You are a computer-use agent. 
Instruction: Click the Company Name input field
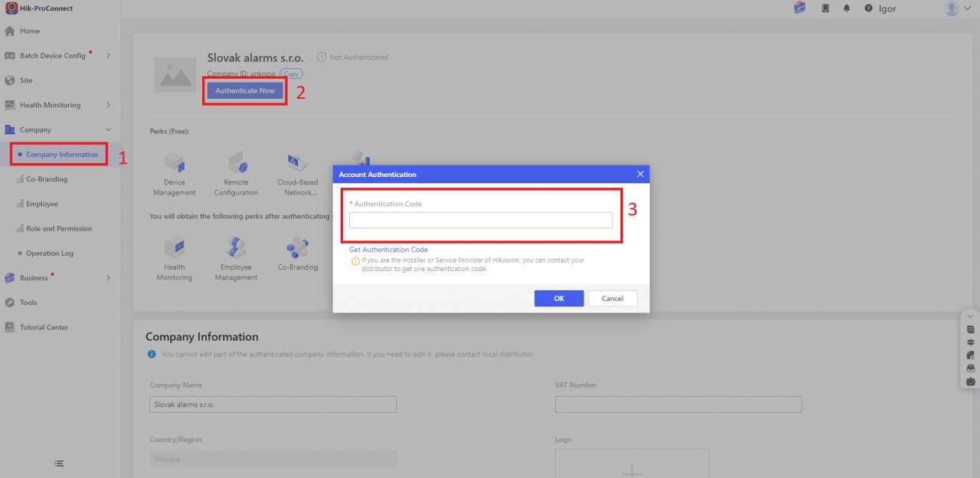pos(273,404)
